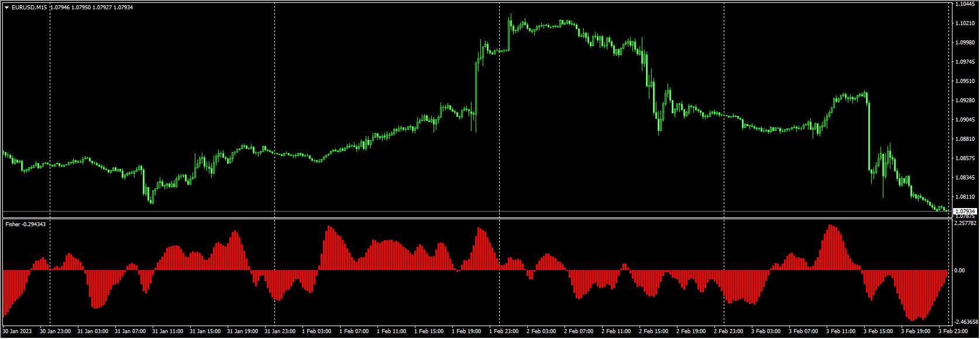This screenshot has height=339, width=980.
Task: Click the 1.08110 price scale label
Action: coord(965,197)
